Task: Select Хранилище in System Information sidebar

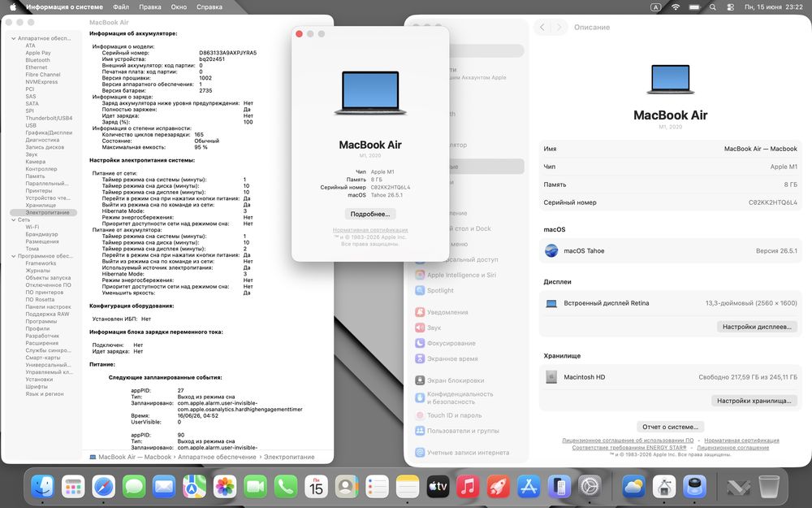Action: pos(41,206)
